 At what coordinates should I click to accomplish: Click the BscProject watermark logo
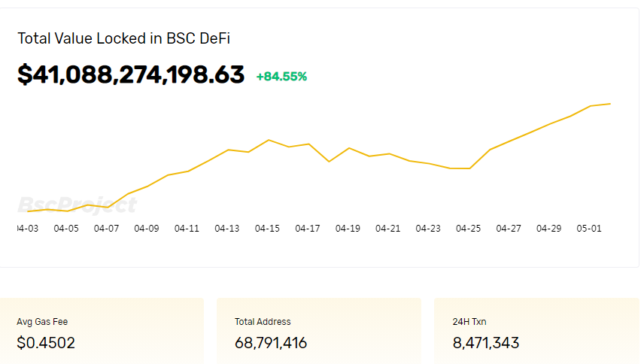[x=77, y=205]
